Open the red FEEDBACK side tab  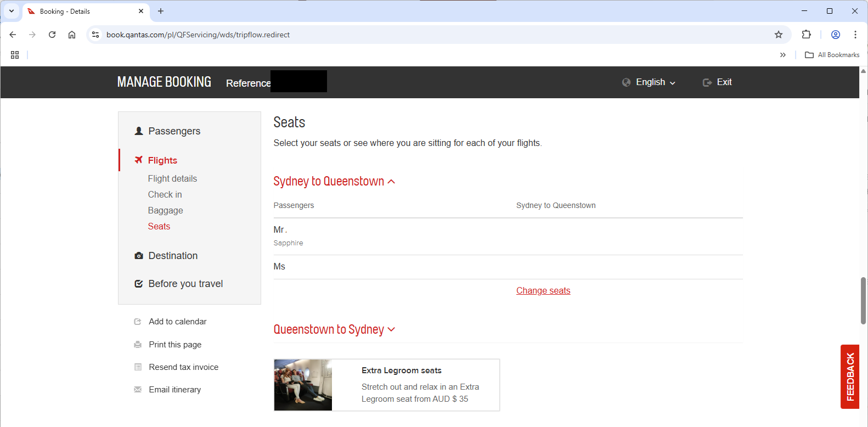point(849,377)
